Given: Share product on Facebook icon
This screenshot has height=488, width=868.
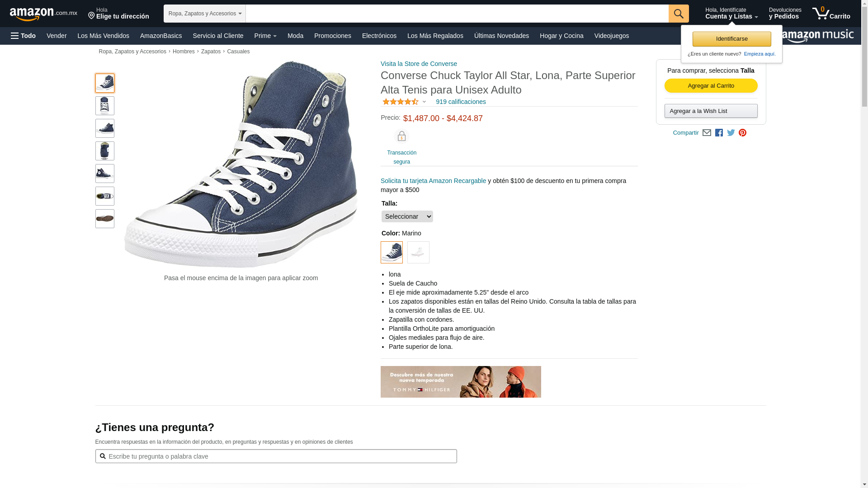Looking at the screenshot, I should click(x=719, y=133).
